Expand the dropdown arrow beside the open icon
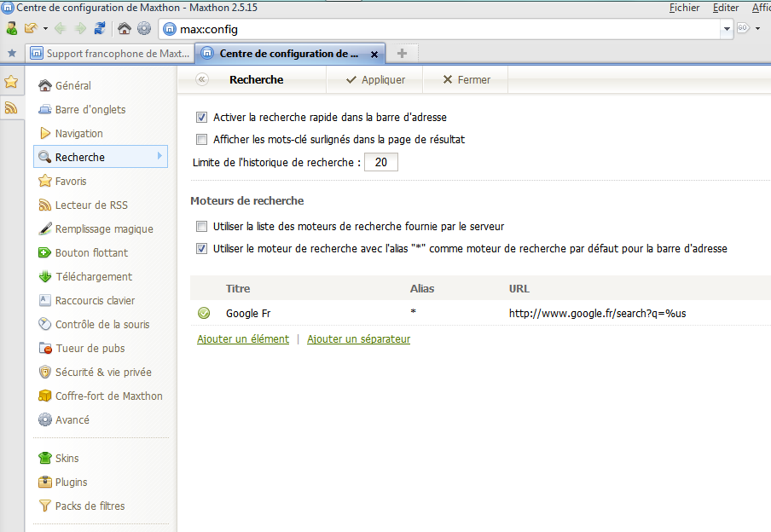771x532 pixels. (45, 28)
